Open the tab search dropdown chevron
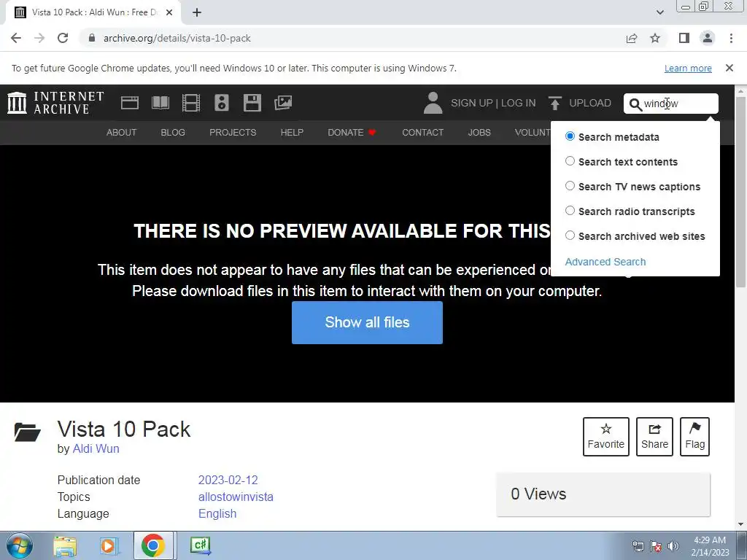 (659, 12)
